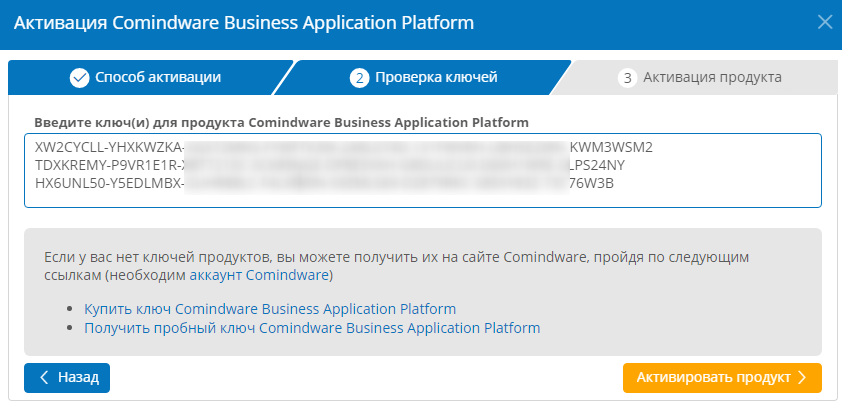Click the key line starting HX6UNL50-Y5EDLMBX
This screenshot has width=842, height=415.
[x=324, y=184]
